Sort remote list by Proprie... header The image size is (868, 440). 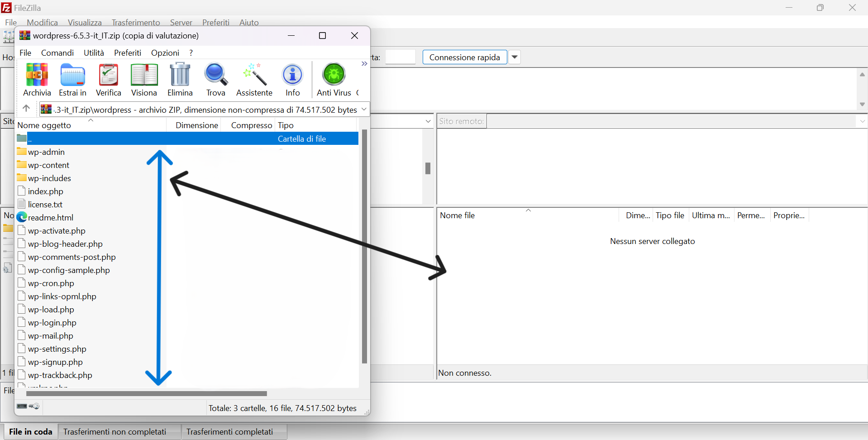(x=789, y=215)
